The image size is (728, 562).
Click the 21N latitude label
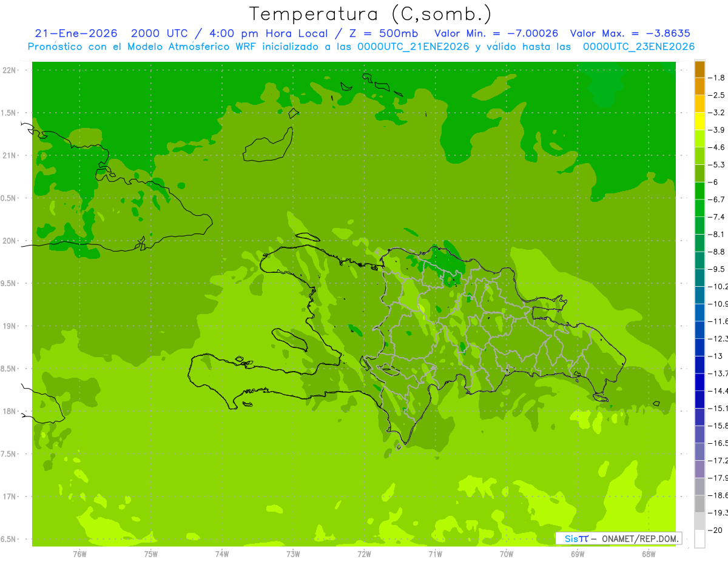[x=10, y=155]
